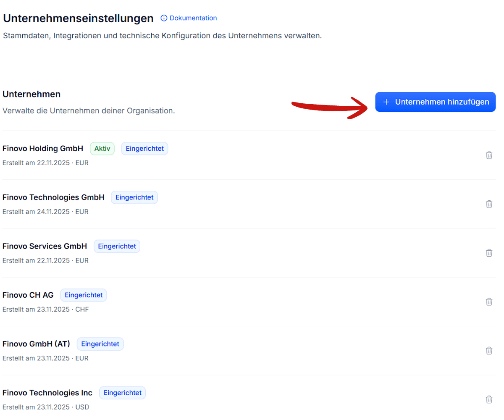Click the Unternehmenseinstellungen page heading
The image size is (504, 420).
point(79,18)
